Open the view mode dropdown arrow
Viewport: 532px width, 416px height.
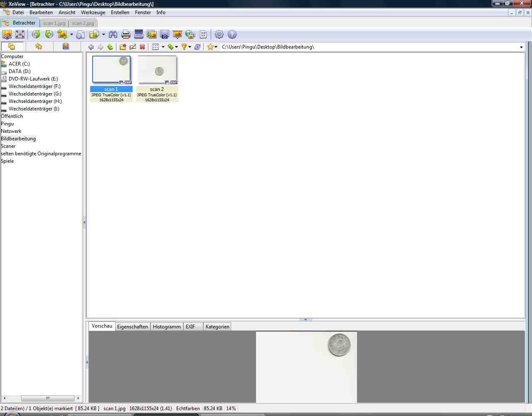tap(163, 47)
